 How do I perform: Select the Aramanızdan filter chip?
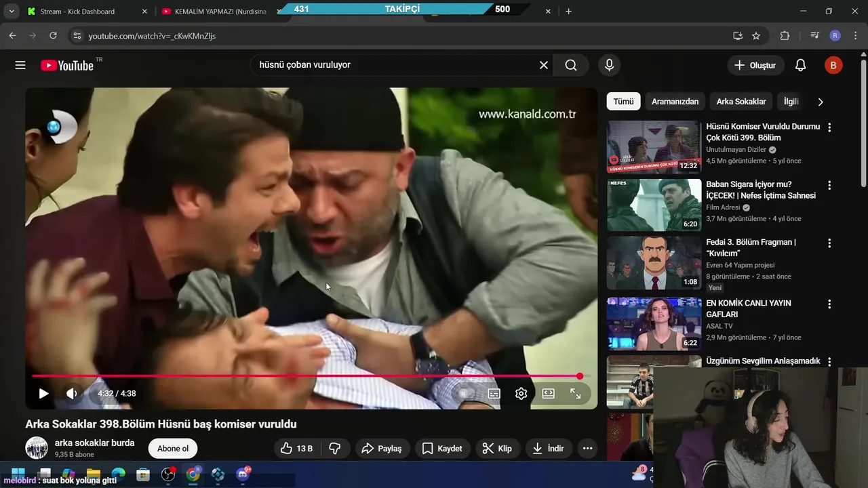click(675, 102)
